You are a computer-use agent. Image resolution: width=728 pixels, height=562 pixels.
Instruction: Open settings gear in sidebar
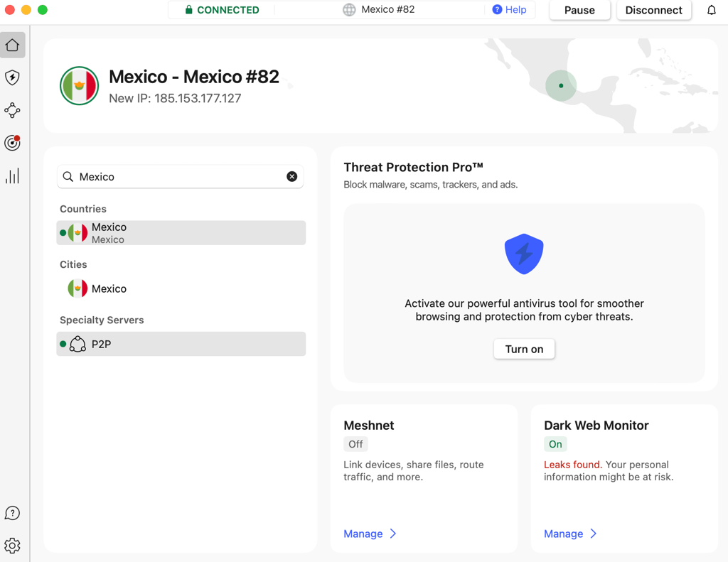tap(13, 546)
